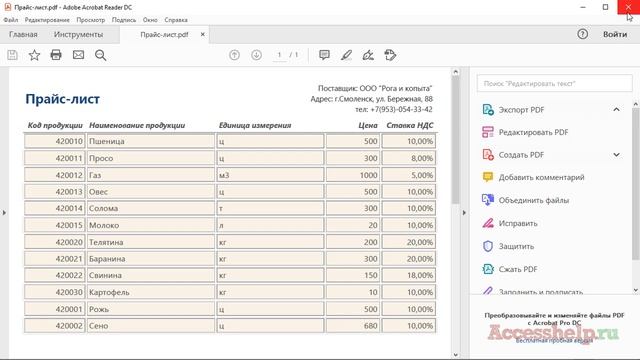Click the 18,00% VAT rate field
Screen dimensions: 640x360
pos(409,275)
